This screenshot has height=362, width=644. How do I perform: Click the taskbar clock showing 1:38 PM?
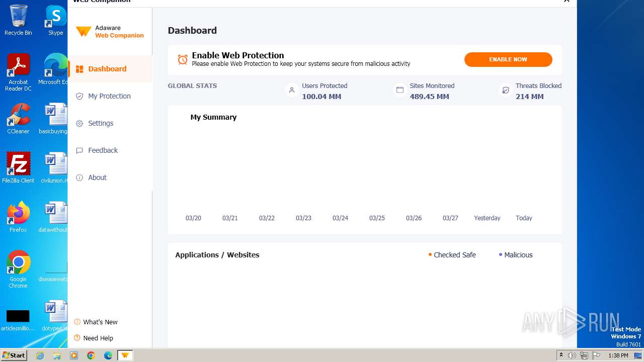pos(618,355)
